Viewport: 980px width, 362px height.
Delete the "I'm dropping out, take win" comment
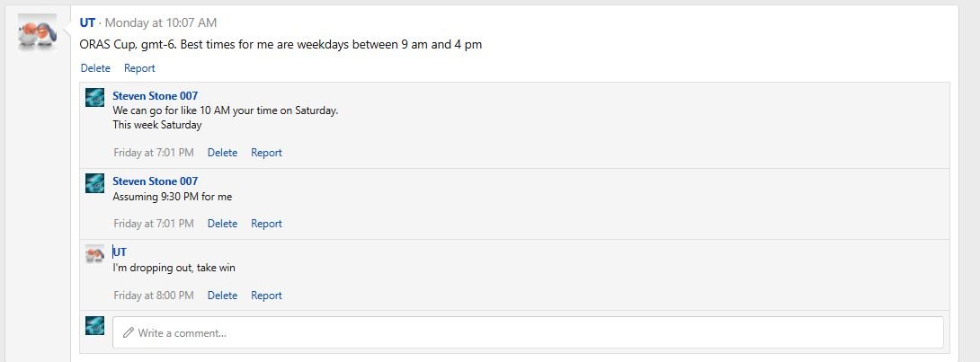tap(222, 296)
